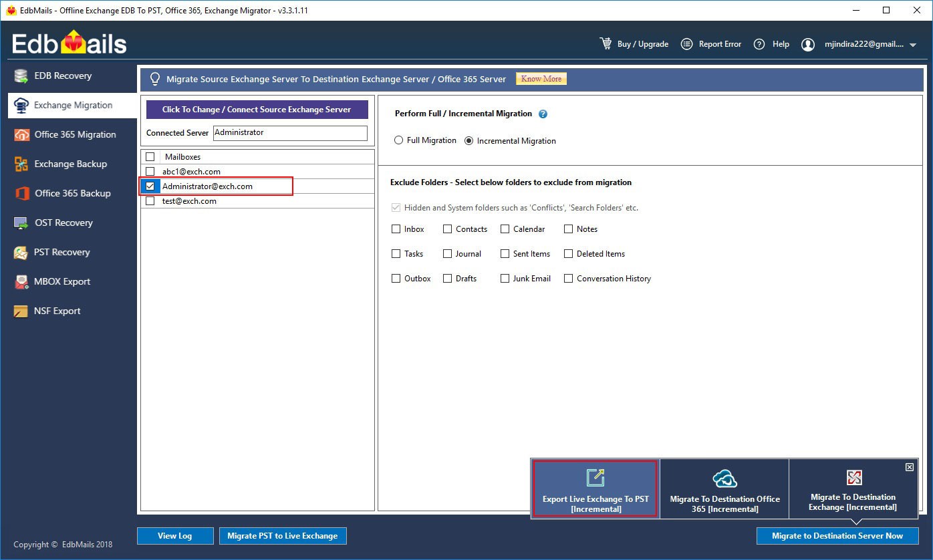
Task: Select the Incremental Migration radio button
Action: 469,141
